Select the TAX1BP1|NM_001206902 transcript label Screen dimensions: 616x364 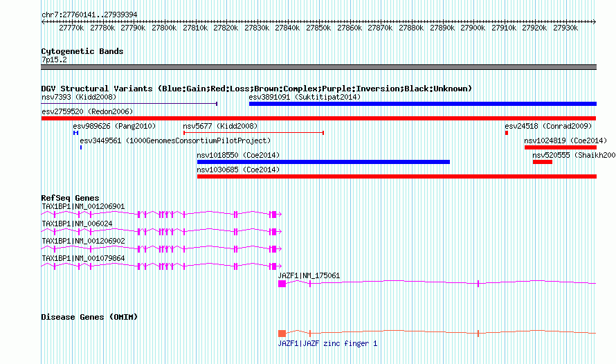tap(83, 241)
